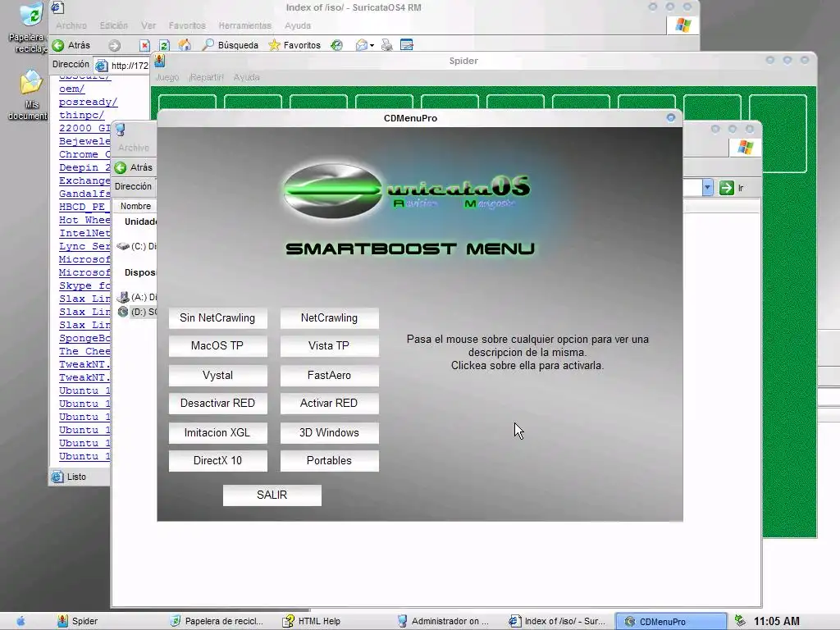Image resolution: width=840 pixels, height=630 pixels.
Task: Click the refresh icon in browser toolbar
Action: 164,46
